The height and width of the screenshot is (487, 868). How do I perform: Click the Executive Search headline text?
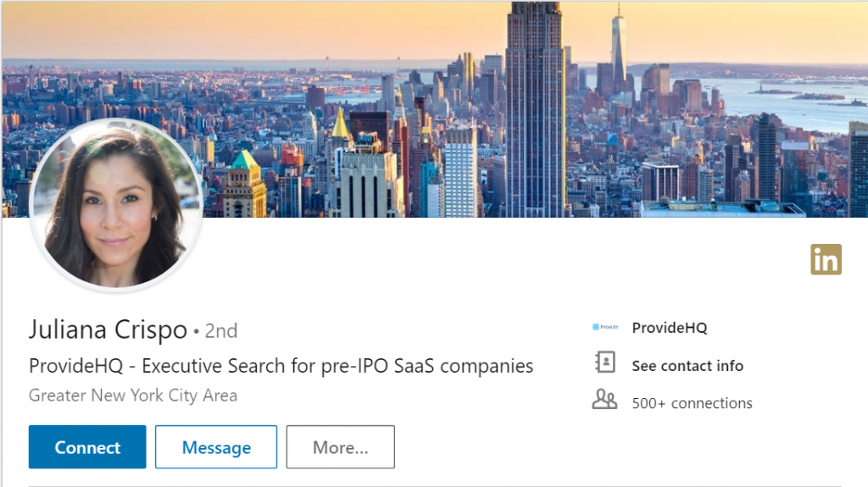(x=281, y=366)
